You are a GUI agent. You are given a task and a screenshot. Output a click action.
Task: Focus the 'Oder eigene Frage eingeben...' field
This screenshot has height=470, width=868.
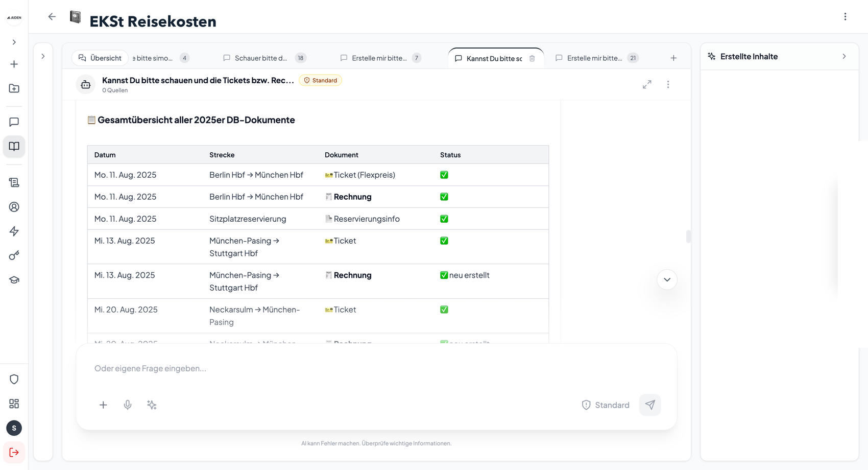pos(376,368)
